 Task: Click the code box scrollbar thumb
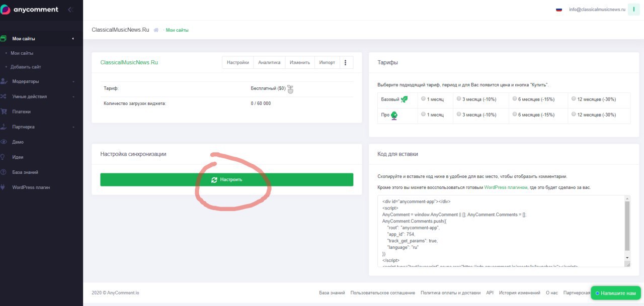pyautogui.click(x=627, y=227)
